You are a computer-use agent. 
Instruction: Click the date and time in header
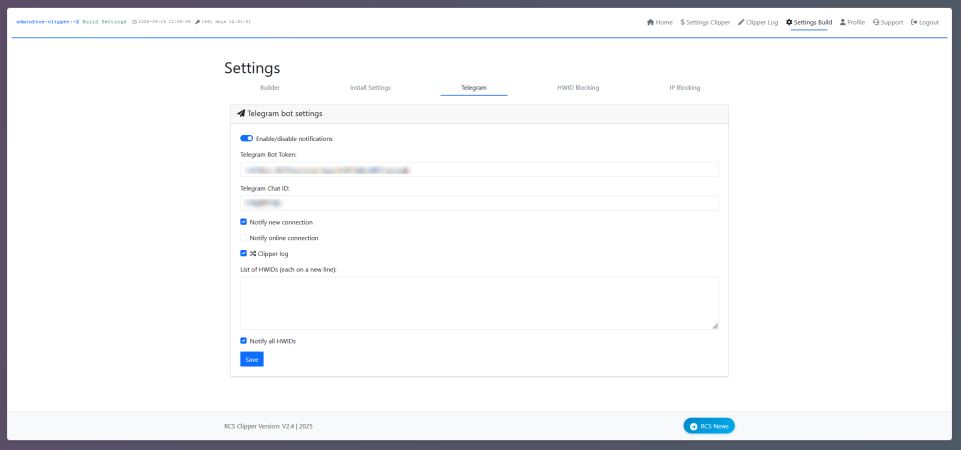[165, 21]
